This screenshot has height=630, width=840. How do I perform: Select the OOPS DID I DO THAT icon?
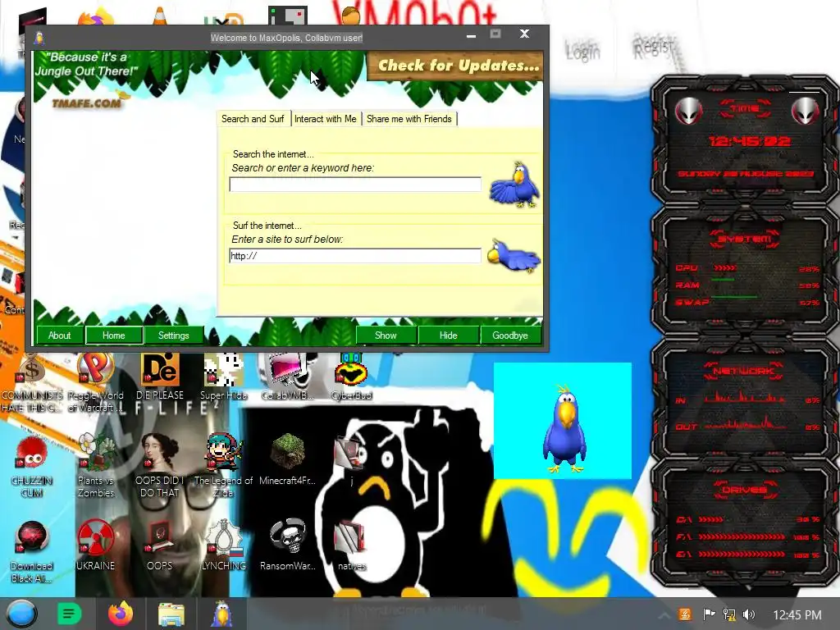(x=160, y=466)
